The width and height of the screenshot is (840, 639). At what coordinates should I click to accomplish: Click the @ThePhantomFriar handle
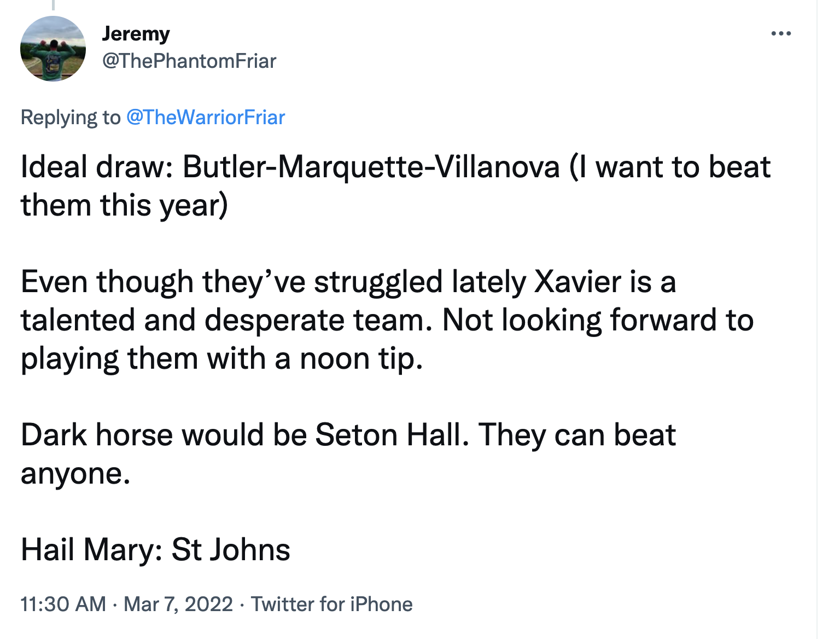point(189,61)
